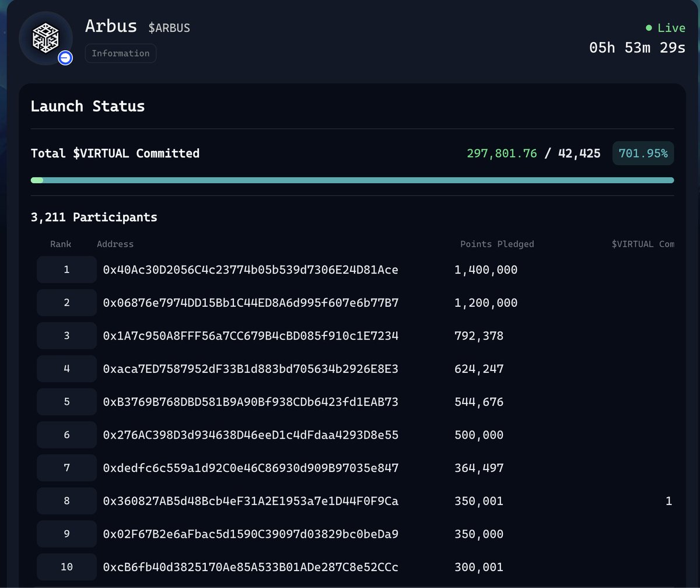This screenshot has height=588, width=700.
Task: Click the rank 5 badge
Action: click(66, 401)
